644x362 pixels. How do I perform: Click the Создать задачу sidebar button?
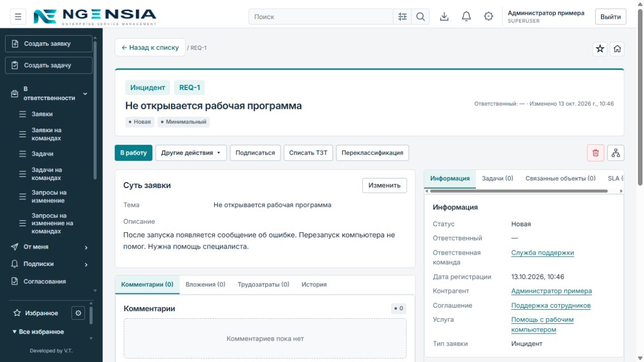[x=49, y=66]
